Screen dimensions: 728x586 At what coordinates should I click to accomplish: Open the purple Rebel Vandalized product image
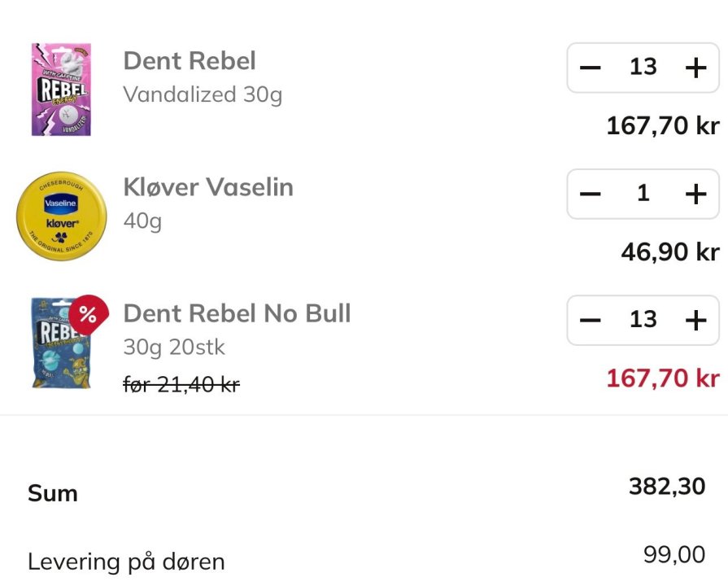pos(61,90)
